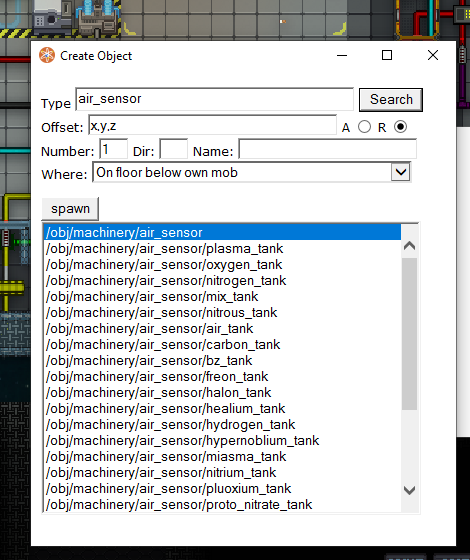Open the Where dropdown arrow
The height and width of the screenshot is (560, 470).
400,172
